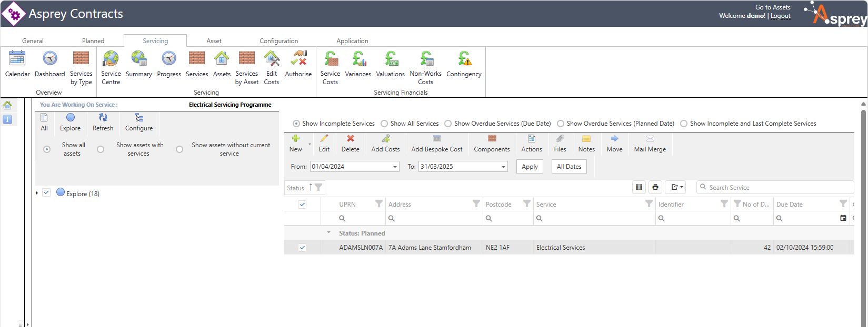Click the Authorise ribbon icon
This screenshot has width=868, height=327.
pyautogui.click(x=298, y=64)
